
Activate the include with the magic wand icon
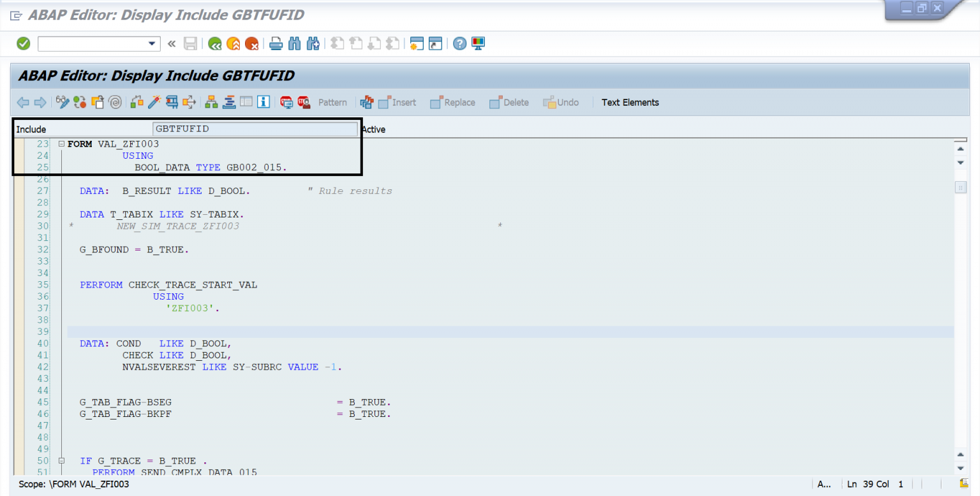point(153,102)
